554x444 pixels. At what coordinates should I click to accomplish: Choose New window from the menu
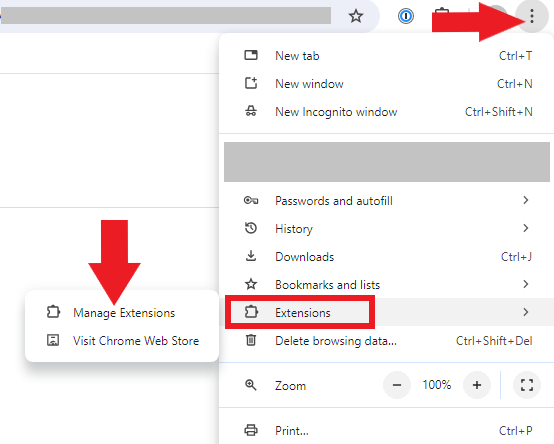[387, 84]
